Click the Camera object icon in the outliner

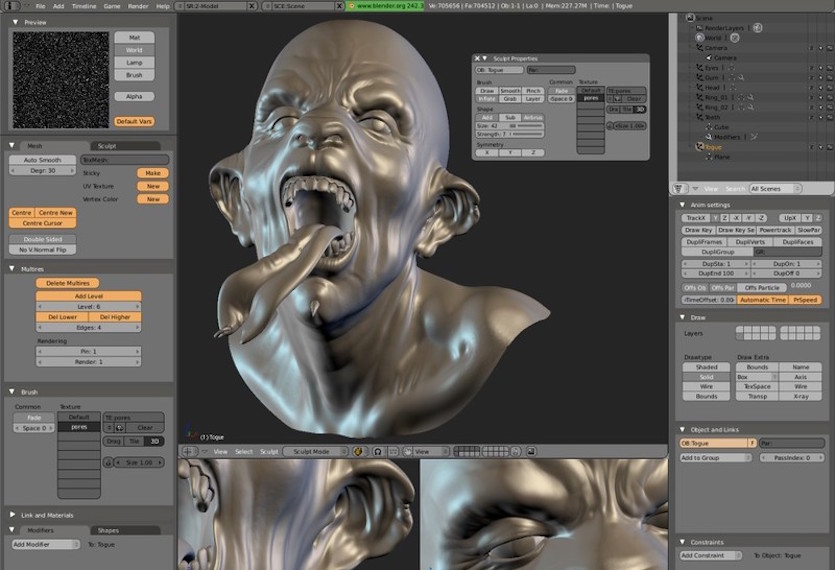700,47
